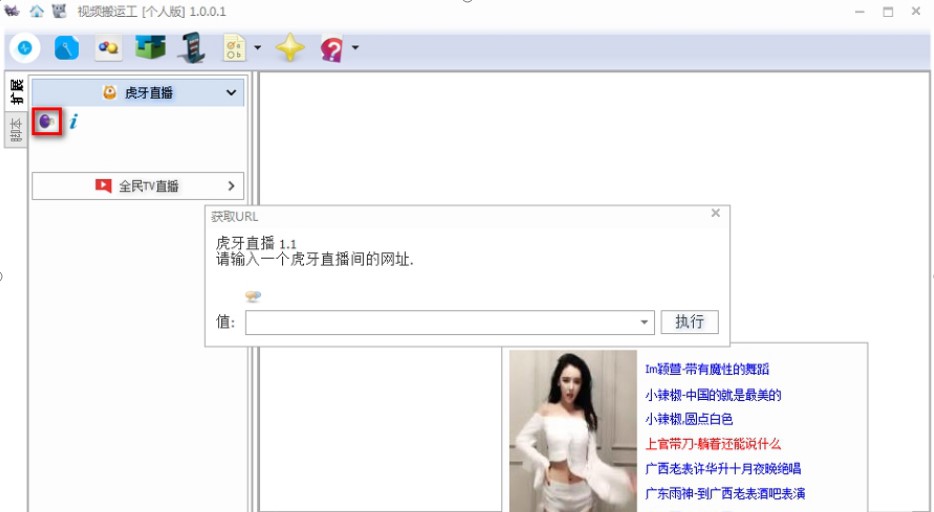Image resolution: width=934 pixels, height=512 pixels.
Task: Collapse the 虎牙直播 panel section
Action: coord(232,93)
